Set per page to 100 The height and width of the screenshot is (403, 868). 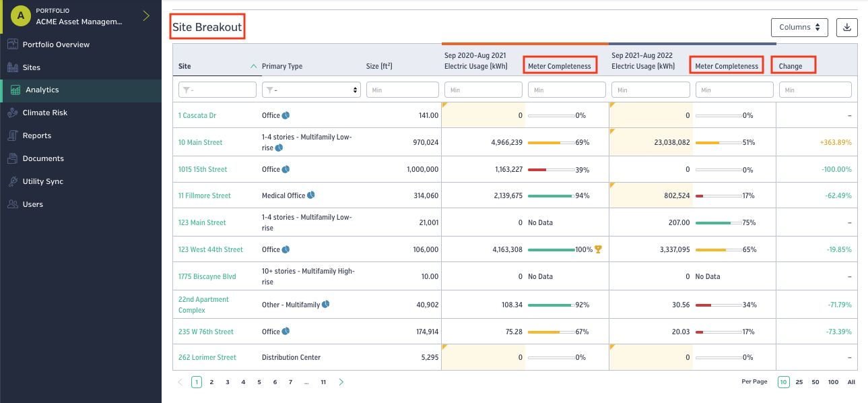pyautogui.click(x=834, y=382)
